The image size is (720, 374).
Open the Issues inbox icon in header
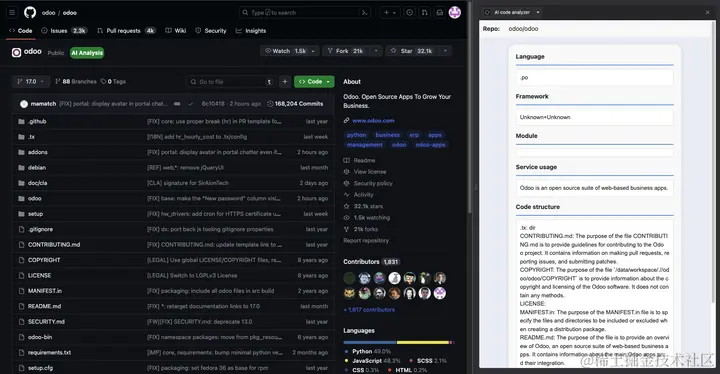(x=410, y=12)
